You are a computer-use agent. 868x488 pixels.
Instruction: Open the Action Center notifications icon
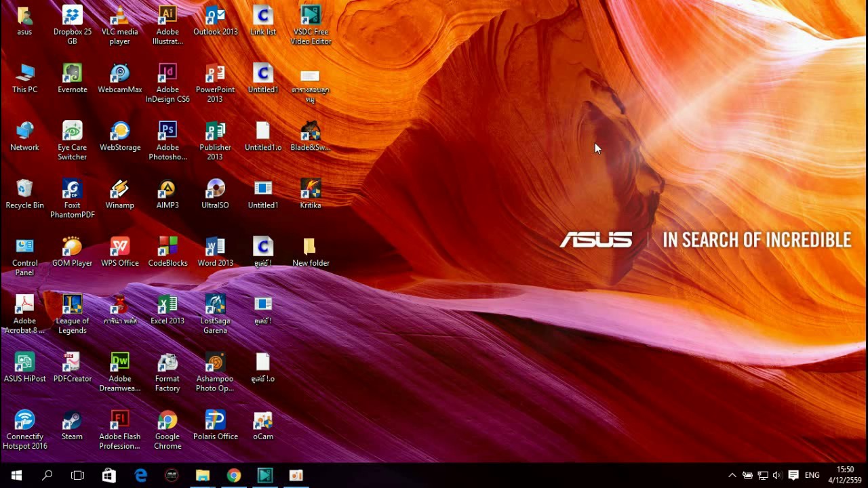(x=793, y=475)
